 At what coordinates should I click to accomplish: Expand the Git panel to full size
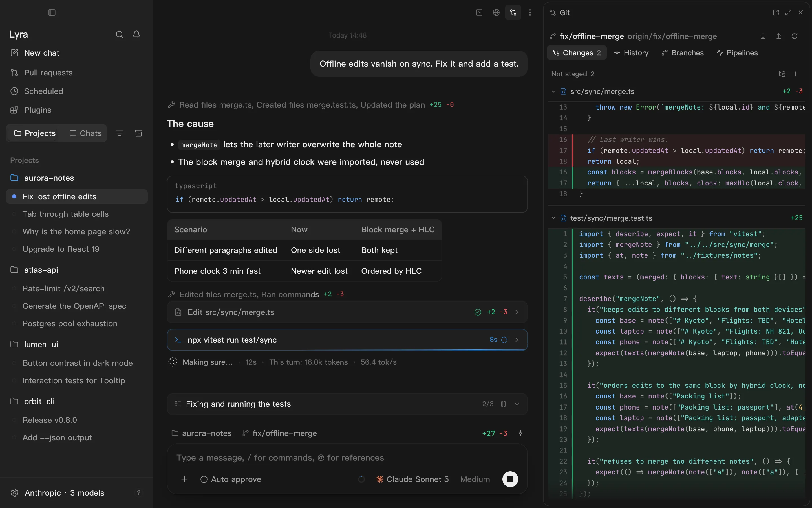coord(788,12)
